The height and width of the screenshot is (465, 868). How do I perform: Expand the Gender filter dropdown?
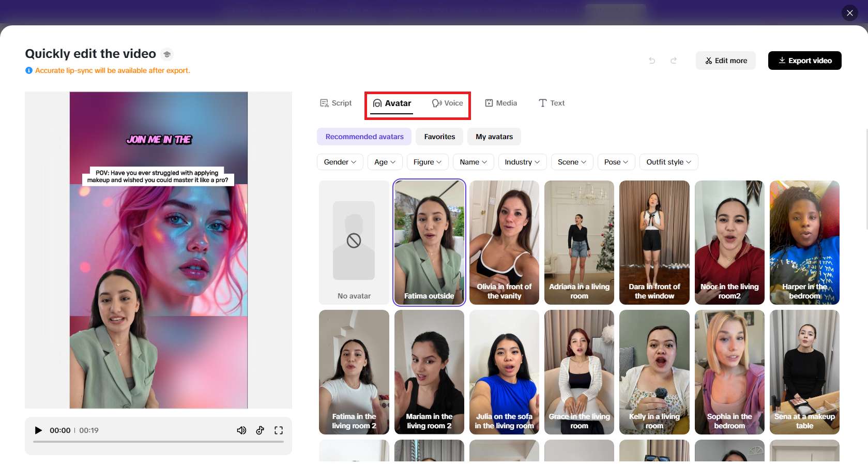pyautogui.click(x=340, y=162)
